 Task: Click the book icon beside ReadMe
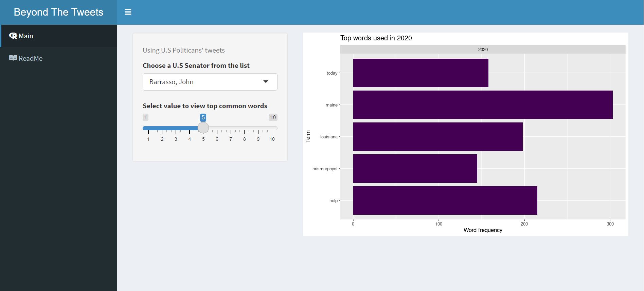(x=13, y=58)
